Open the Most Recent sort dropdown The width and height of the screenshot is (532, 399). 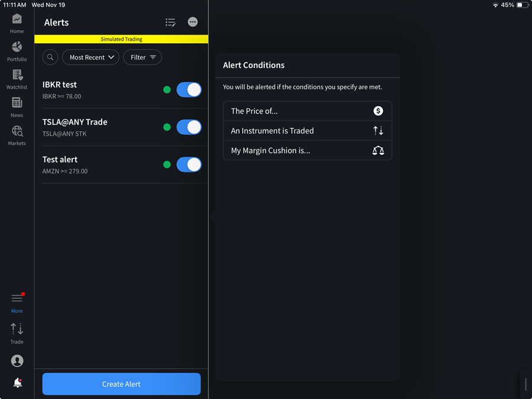[90, 57]
